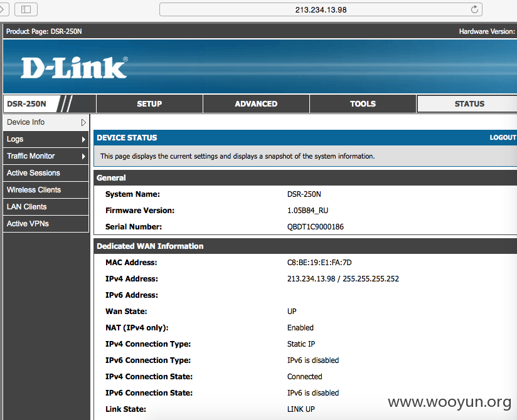Click the DEVICE STATUS title
517x420 pixels.
click(127, 138)
